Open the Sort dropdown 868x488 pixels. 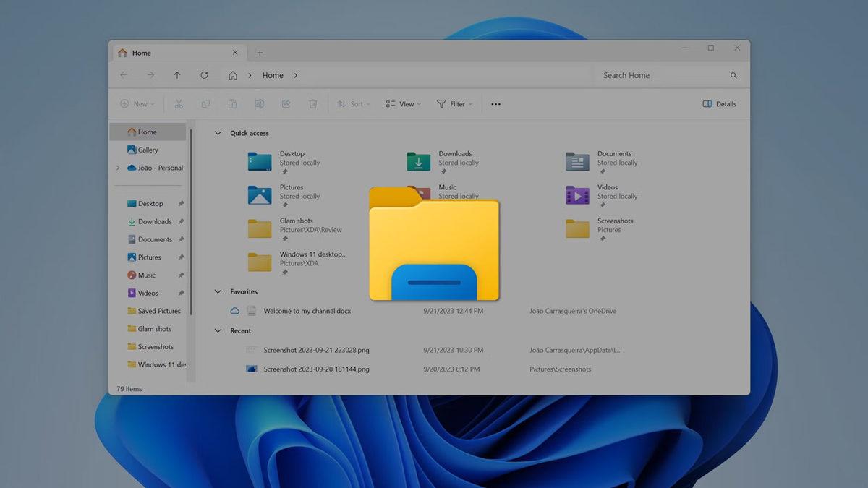pos(354,103)
